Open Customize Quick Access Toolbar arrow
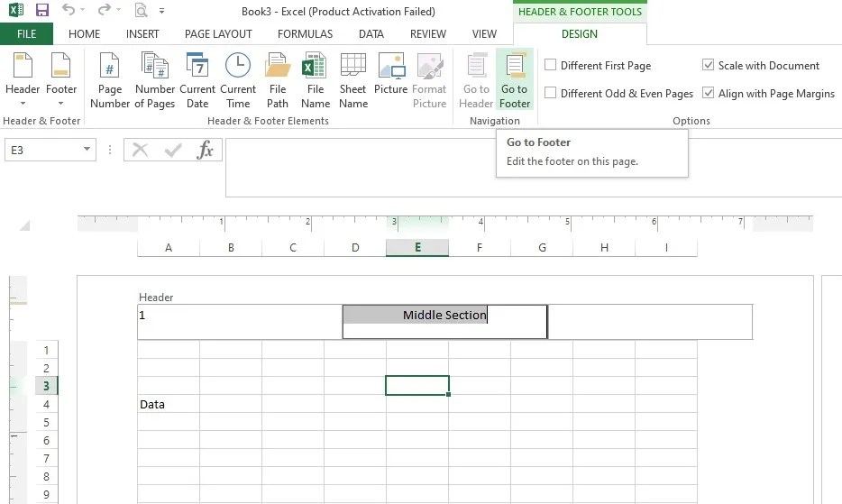 [161, 10]
